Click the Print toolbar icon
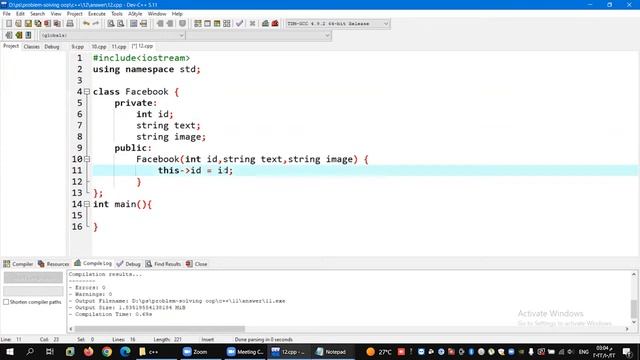The height and width of the screenshot is (360, 640). pyautogui.click(x=70, y=24)
